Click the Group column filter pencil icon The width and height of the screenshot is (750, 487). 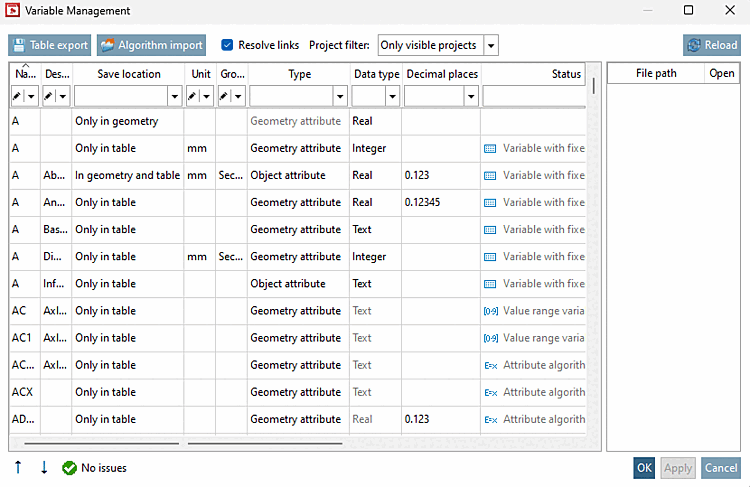(224, 97)
